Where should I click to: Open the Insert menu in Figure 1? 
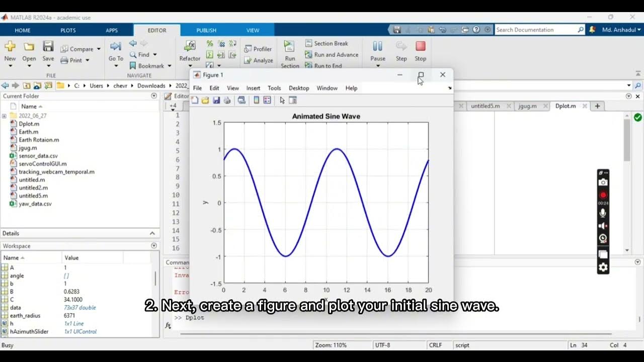(x=253, y=88)
